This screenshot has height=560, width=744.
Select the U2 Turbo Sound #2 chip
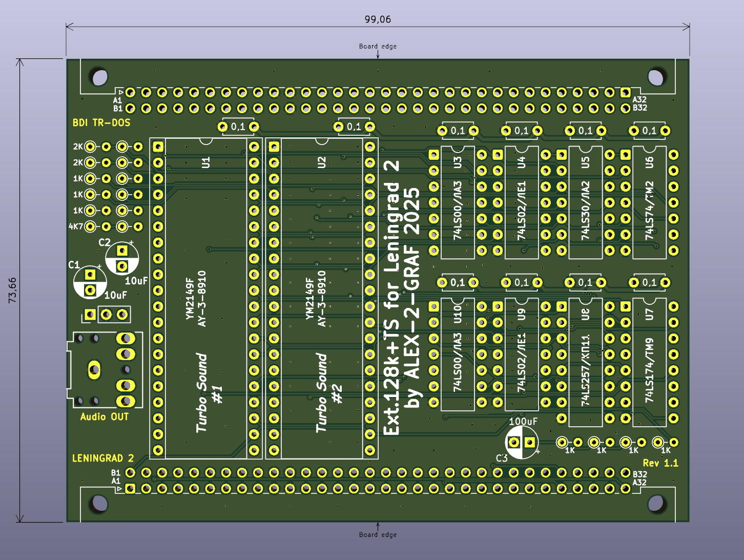click(322, 297)
